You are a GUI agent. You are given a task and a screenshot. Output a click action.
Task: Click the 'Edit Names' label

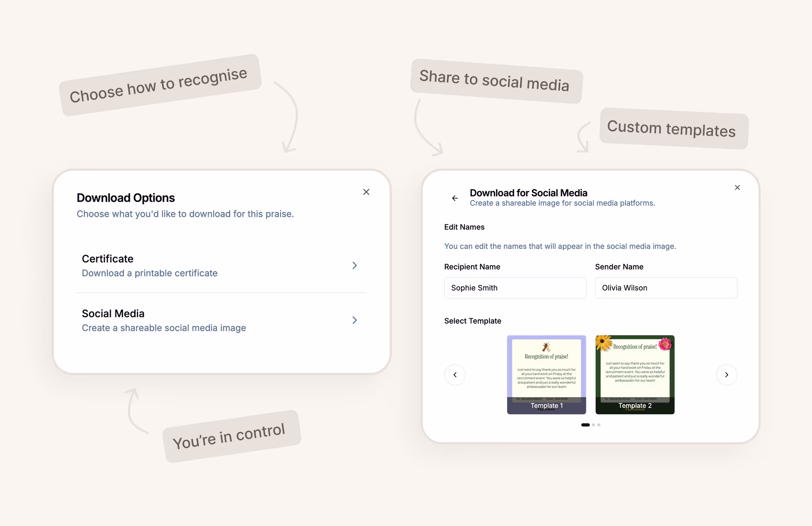tap(464, 227)
